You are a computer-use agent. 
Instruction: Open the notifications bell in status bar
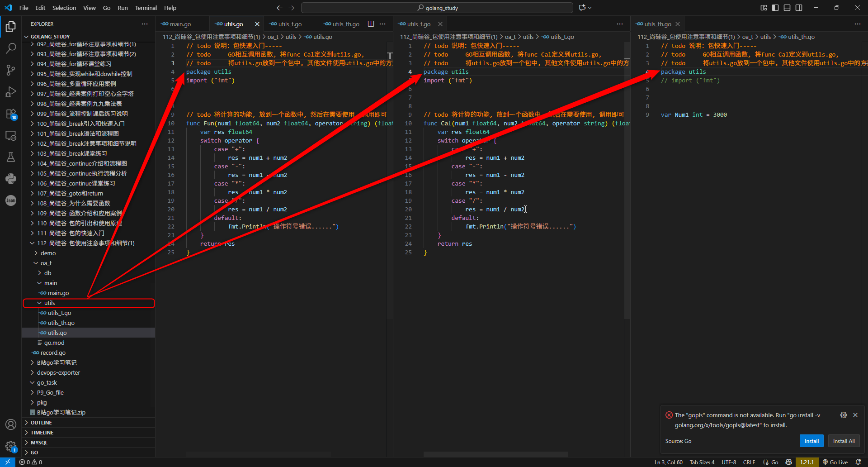tap(858, 462)
